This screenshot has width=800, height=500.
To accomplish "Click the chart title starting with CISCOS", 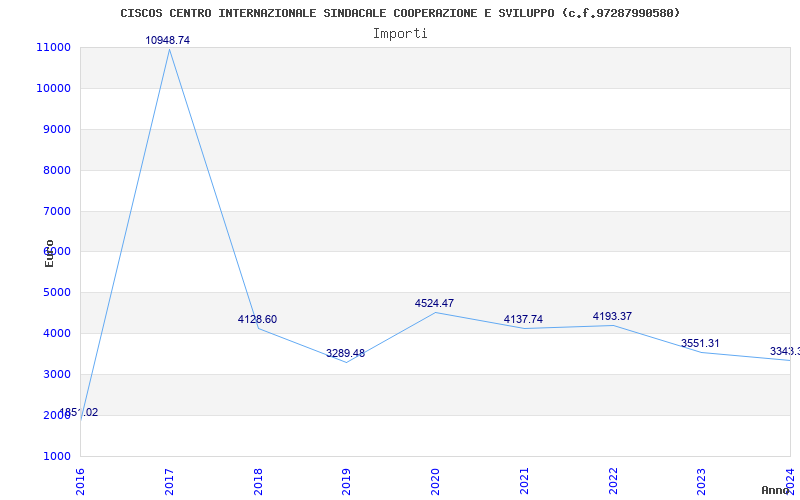I will (x=400, y=13).
